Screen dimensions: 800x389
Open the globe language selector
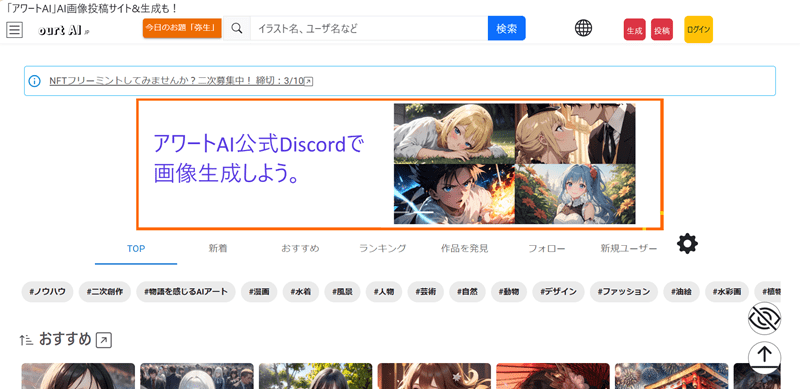pyautogui.click(x=583, y=28)
